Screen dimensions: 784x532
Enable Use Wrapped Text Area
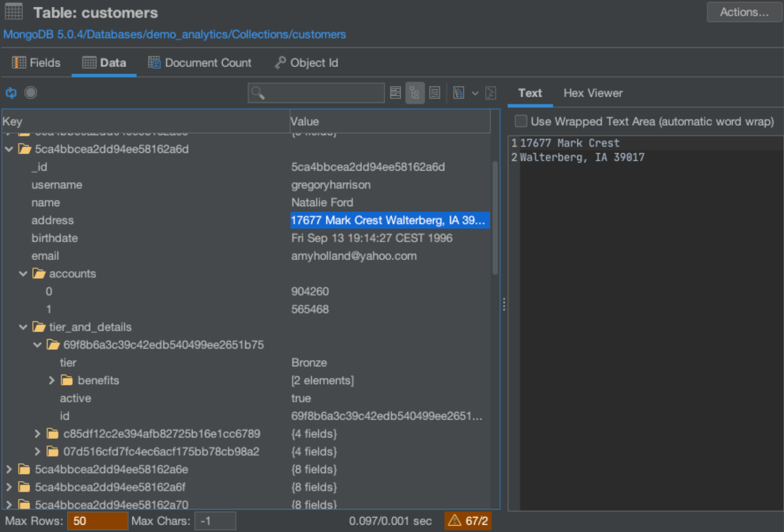click(520, 121)
